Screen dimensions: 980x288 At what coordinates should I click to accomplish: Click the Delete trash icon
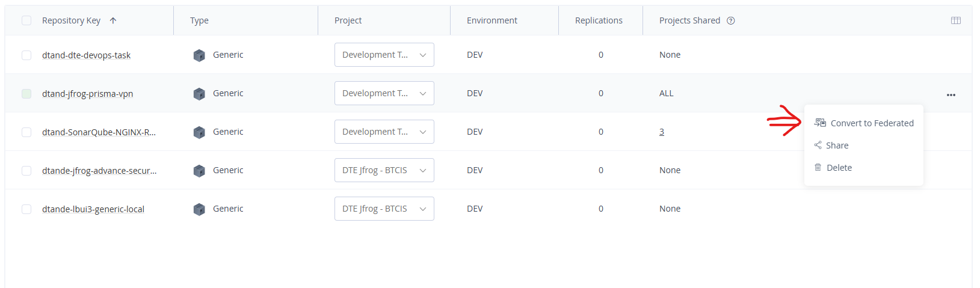[818, 167]
